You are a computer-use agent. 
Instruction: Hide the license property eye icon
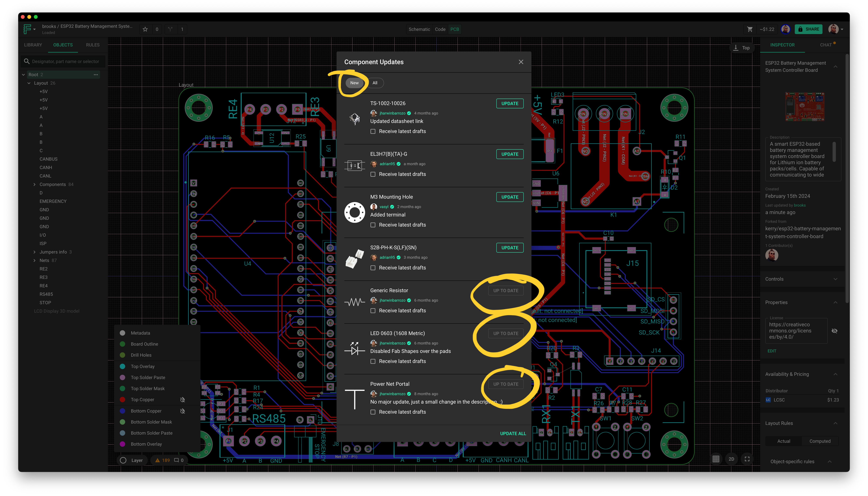click(834, 331)
